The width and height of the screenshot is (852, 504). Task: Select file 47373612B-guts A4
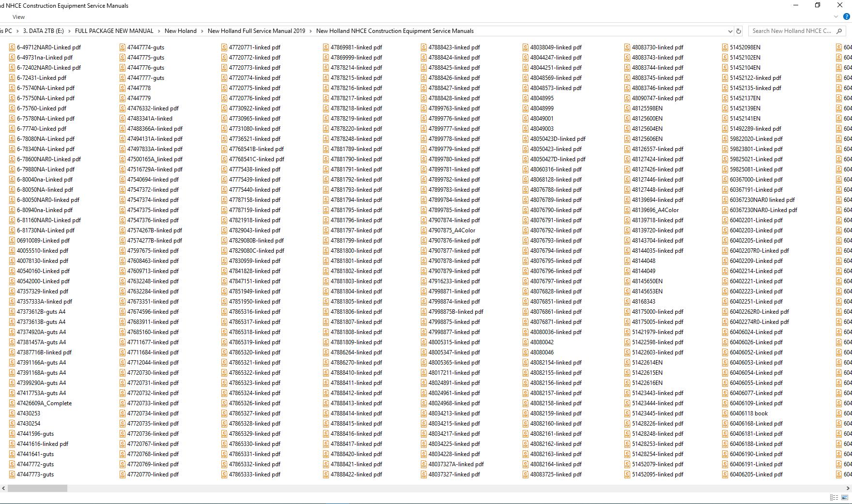click(37, 312)
